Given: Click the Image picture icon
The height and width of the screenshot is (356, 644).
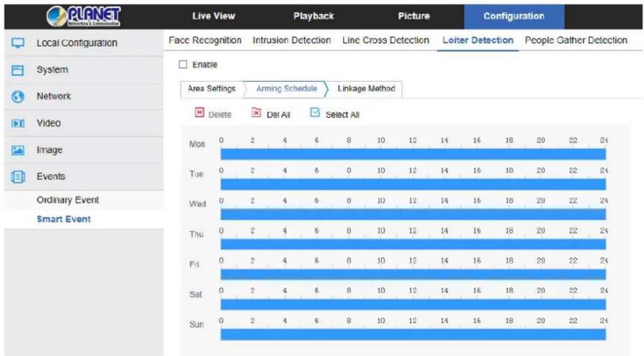Looking at the screenshot, I should 17,150.
